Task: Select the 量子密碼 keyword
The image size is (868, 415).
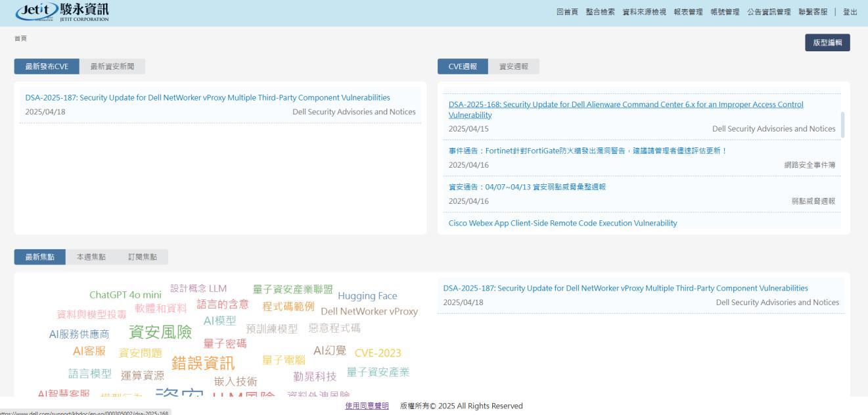Action: [225, 343]
